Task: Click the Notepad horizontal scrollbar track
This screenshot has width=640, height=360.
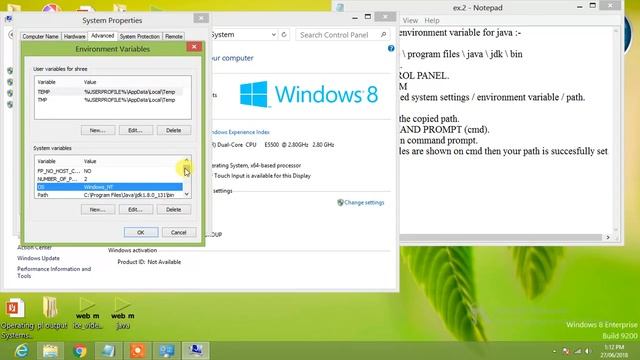Action: coord(500,237)
